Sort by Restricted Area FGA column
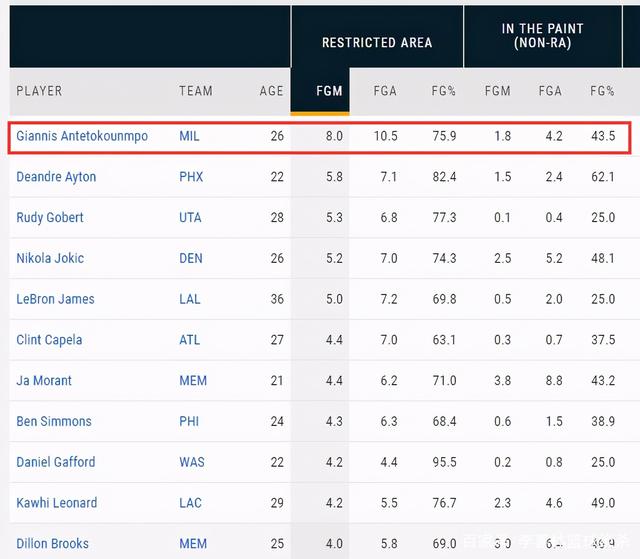The image size is (640, 559). (384, 91)
